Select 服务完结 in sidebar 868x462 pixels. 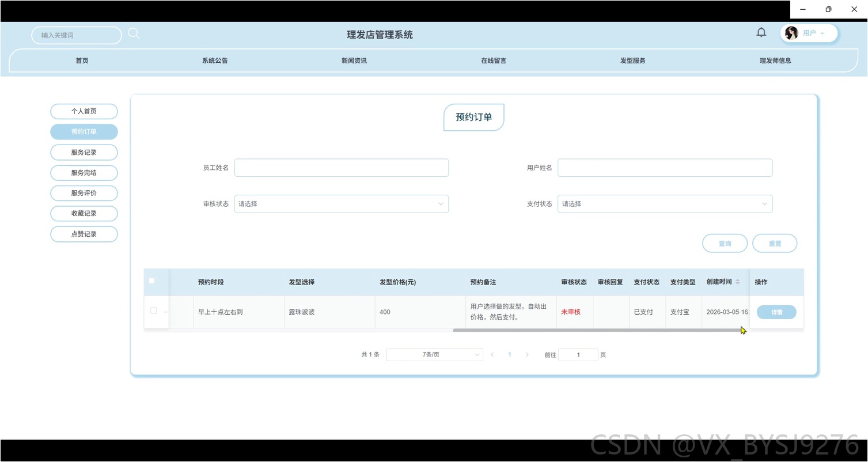point(84,173)
